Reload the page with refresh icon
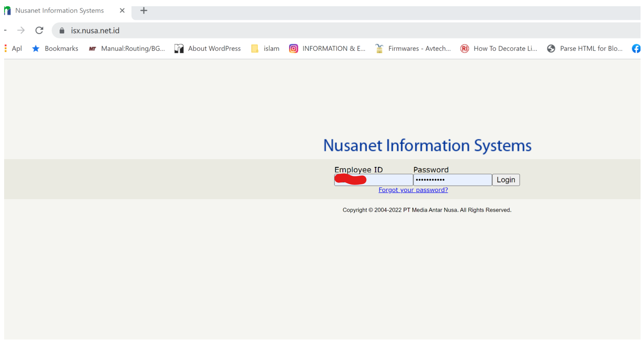 click(39, 30)
